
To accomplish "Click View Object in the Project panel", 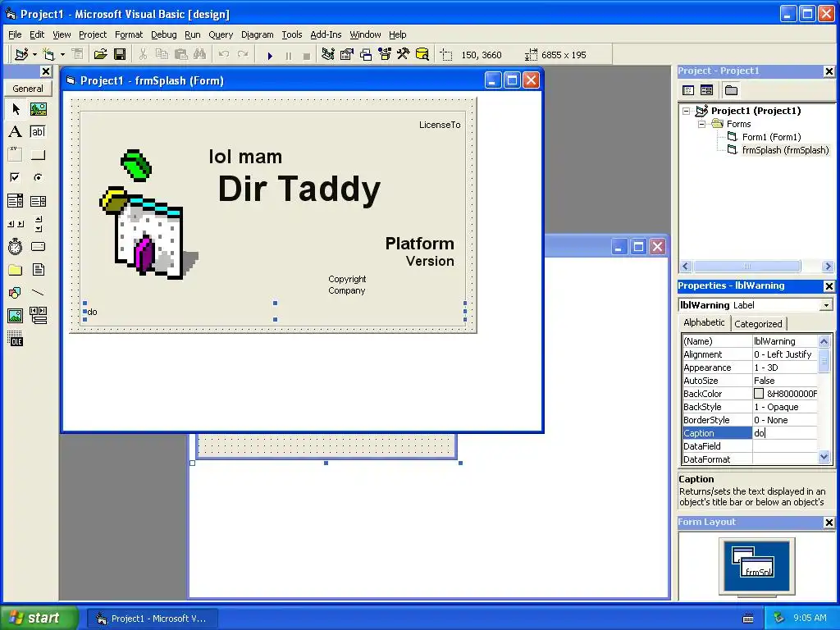I will click(706, 90).
